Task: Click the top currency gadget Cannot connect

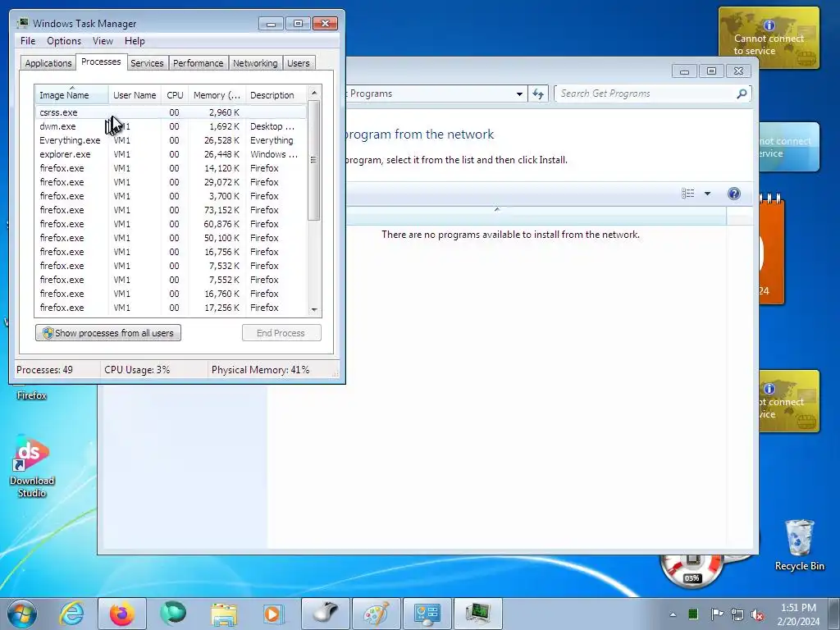Action: pos(769,38)
